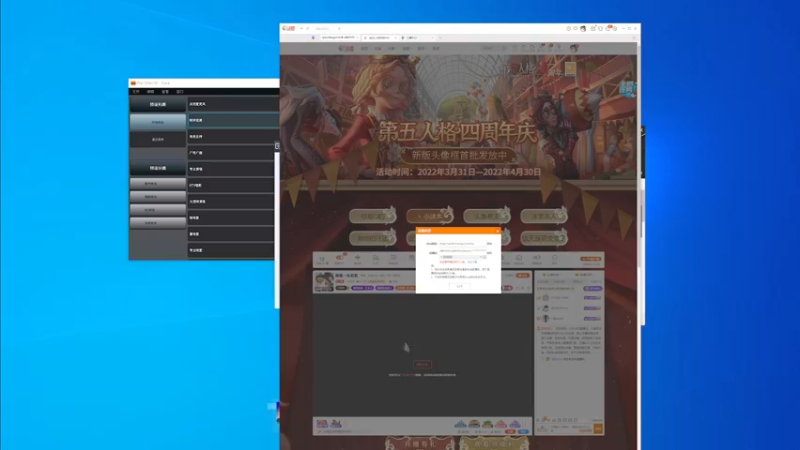The height and width of the screenshot is (450, 800).
Task: Click the number 12 icon in activity bar
Action: (x=321, y=260)
